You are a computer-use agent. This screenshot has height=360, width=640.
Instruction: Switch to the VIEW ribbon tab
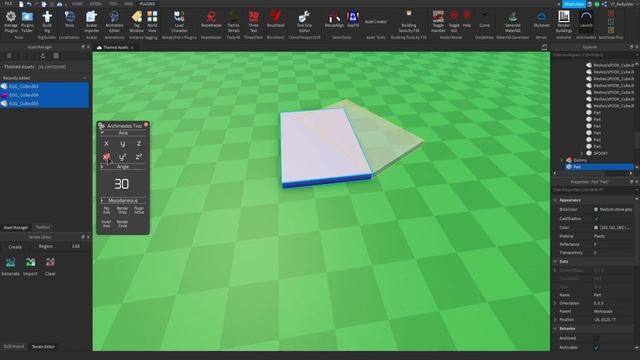pyautogui.click(x=129, y=4)
